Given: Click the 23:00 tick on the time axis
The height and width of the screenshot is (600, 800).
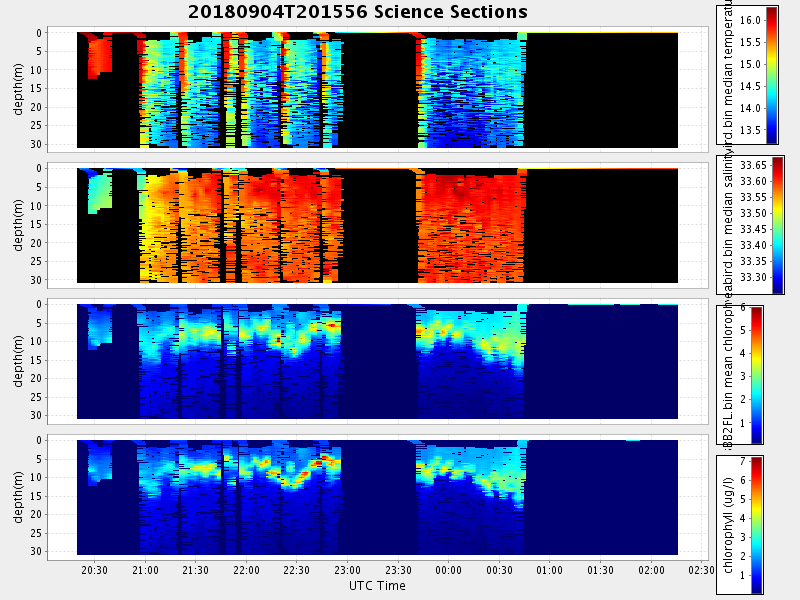Looking at the screenshot, I should 348,570.
